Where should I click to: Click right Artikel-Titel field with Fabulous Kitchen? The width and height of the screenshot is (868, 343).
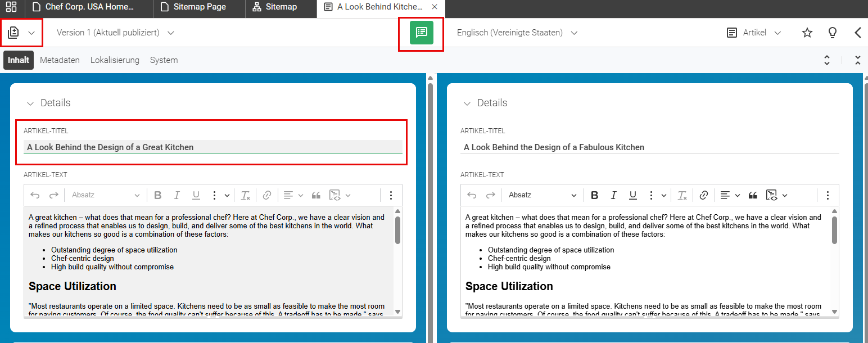click(649, 147)
